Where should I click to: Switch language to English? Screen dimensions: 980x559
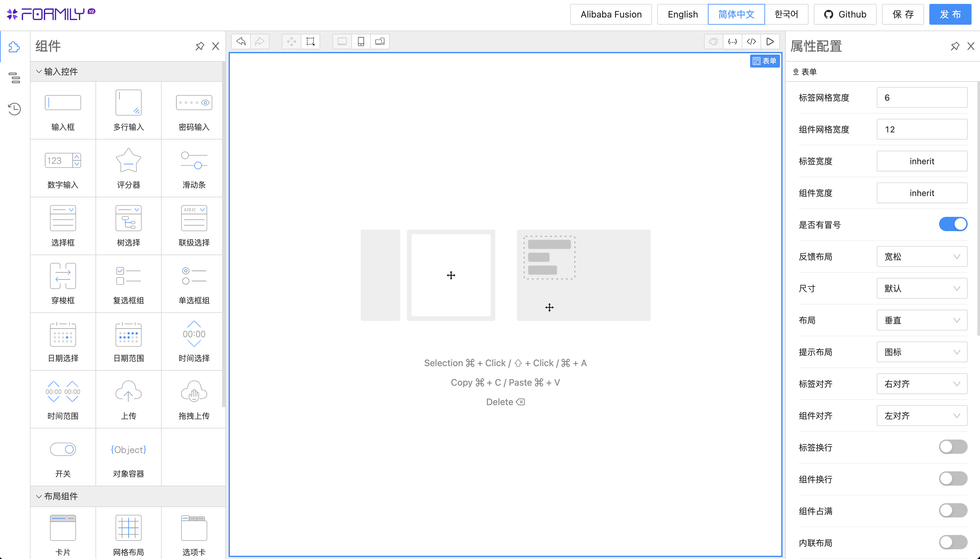(x=682, y=15)
